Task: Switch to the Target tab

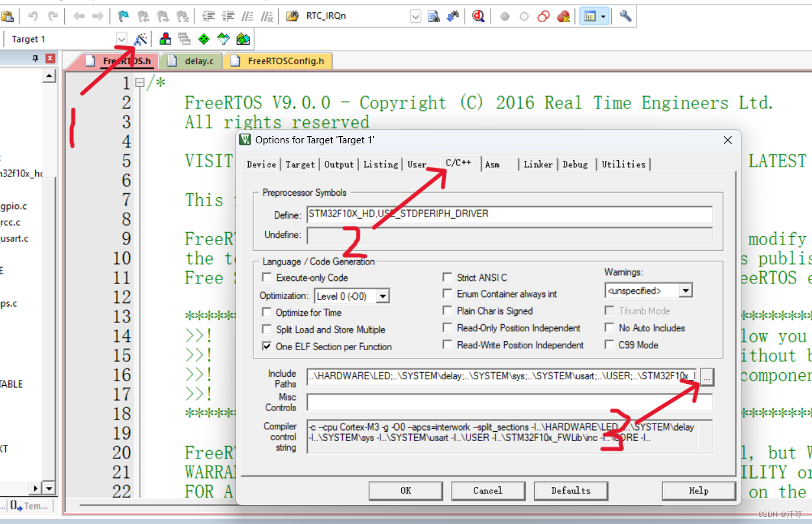Action: coord(300,165)
